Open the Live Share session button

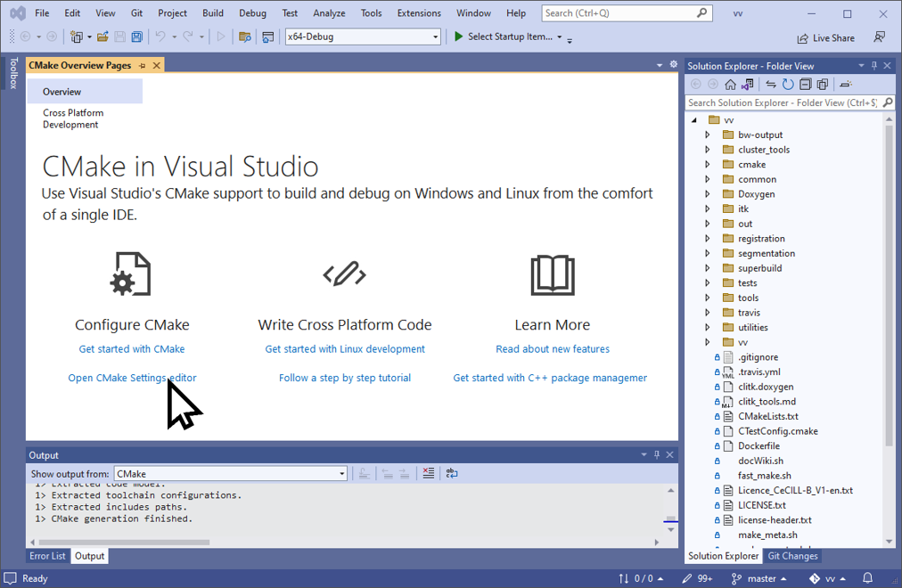825,38
